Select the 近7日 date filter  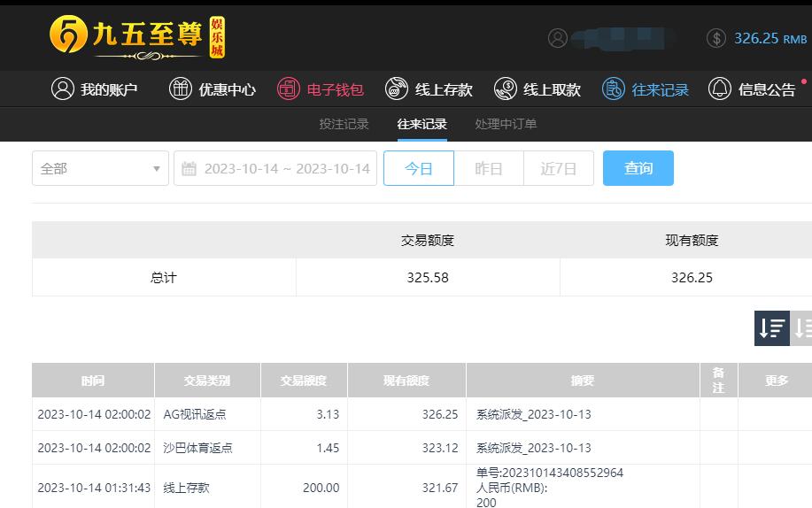558,168
